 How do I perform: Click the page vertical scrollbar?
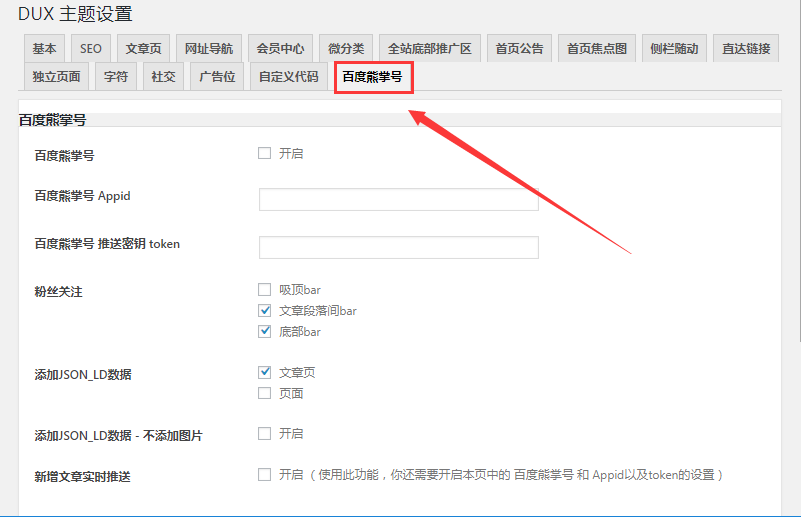798,171
